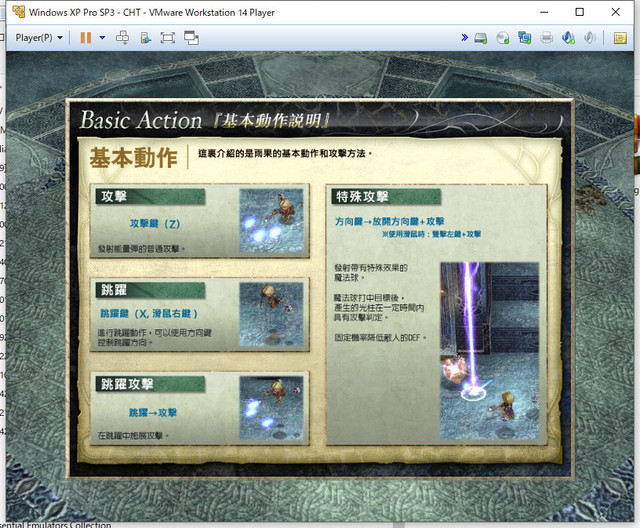Enter full screen mode

pyautogui.click(x=168, y=38)
